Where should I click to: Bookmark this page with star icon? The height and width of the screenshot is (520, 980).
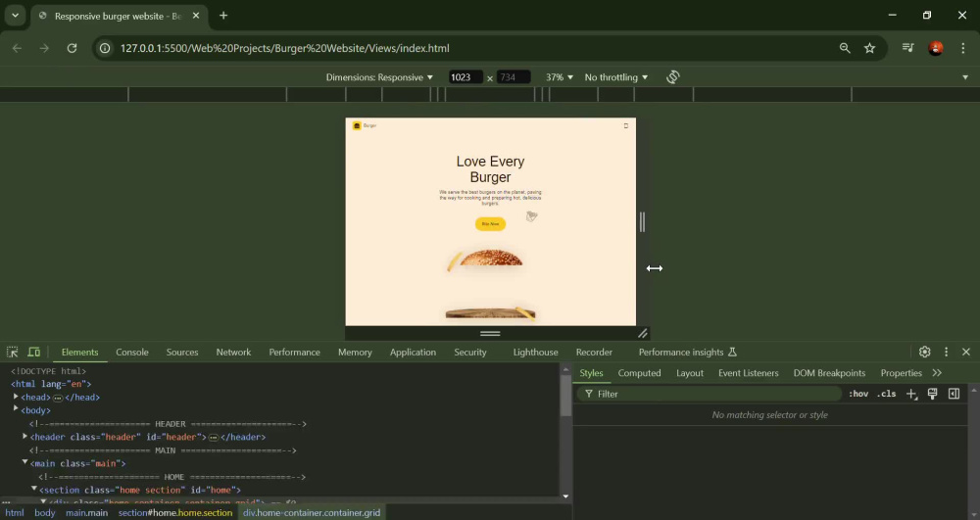tap(869, 48)
